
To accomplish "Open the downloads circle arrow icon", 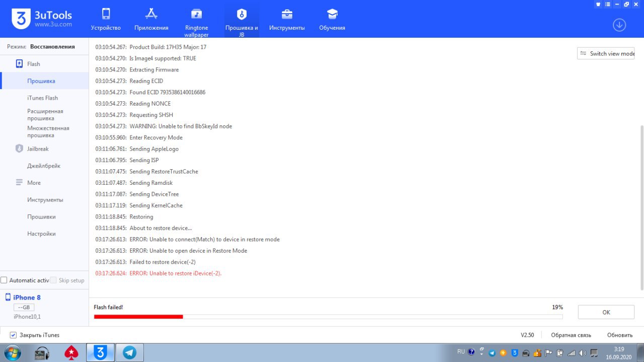I will [619, 25].
